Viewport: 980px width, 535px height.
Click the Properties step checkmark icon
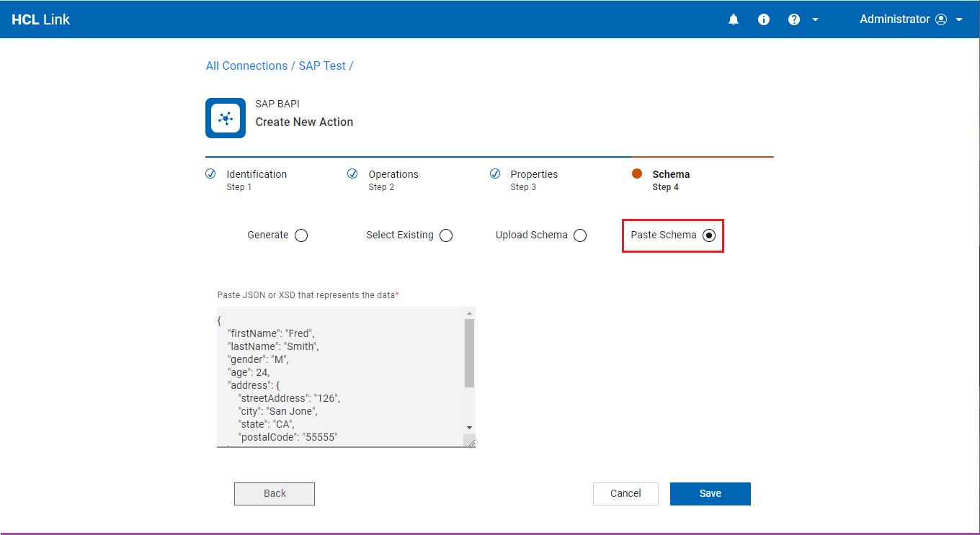[495, 174]
